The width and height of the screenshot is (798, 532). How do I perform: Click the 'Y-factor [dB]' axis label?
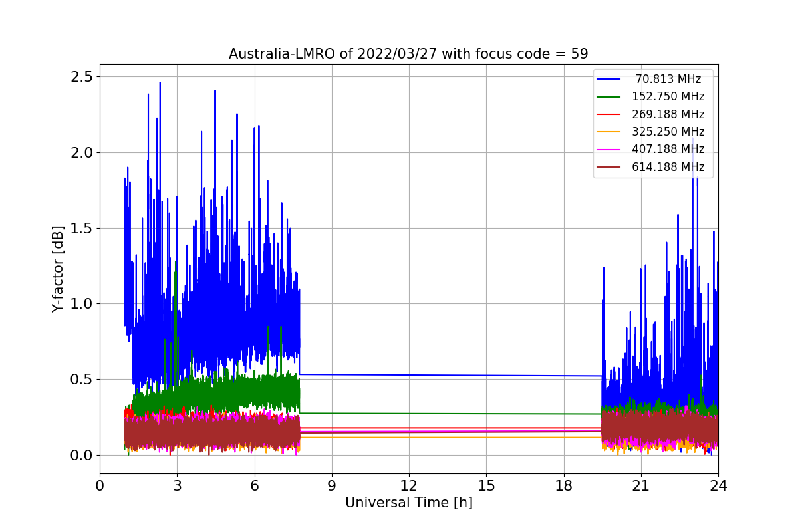pos(59,269)
